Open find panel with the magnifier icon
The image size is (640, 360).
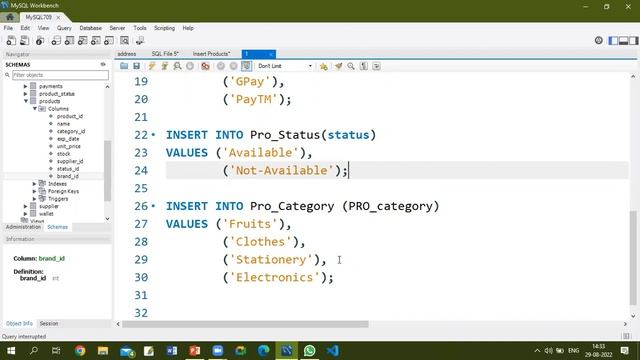point(351,66)
